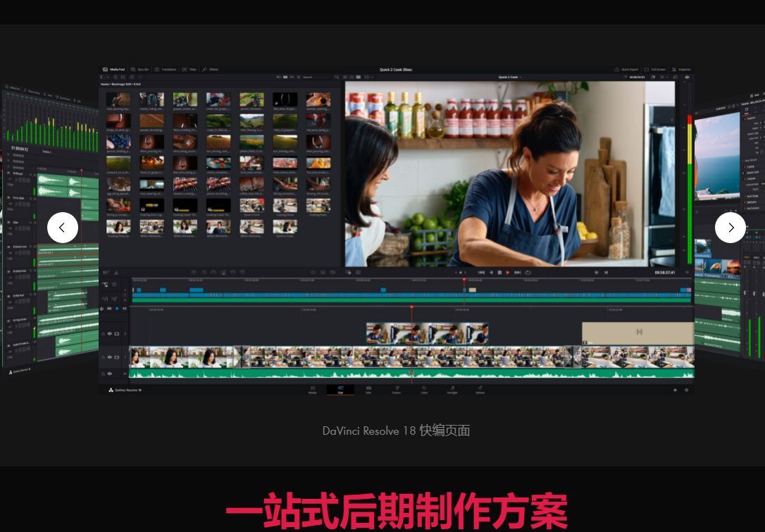765x532 pixels.
Task: Mute the upper video track audio
Action: (x=109, y=334)
